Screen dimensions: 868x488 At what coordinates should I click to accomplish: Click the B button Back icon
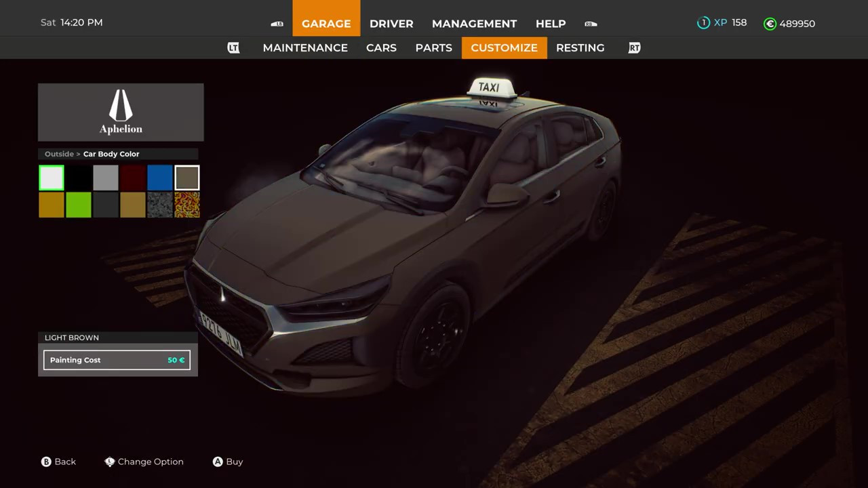coord(46,462)
